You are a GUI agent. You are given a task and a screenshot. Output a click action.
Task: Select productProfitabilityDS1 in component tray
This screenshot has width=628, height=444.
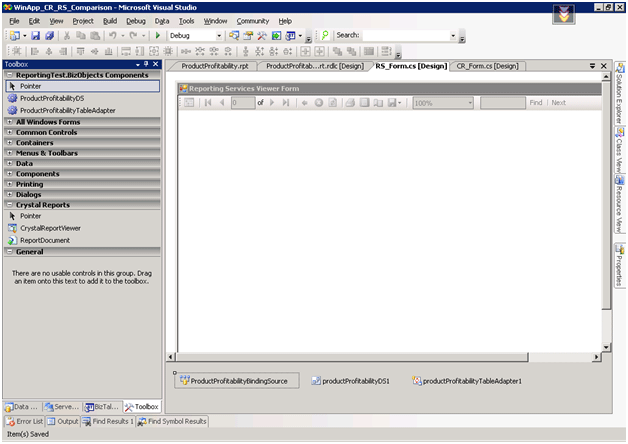click(x=350, y=381)
